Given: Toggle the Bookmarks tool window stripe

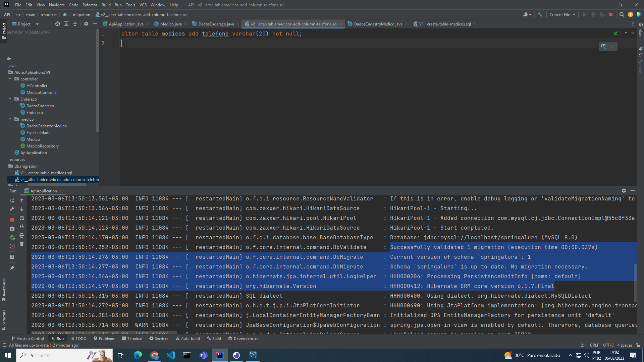Looking at the screenshot, I should point(4,290).
